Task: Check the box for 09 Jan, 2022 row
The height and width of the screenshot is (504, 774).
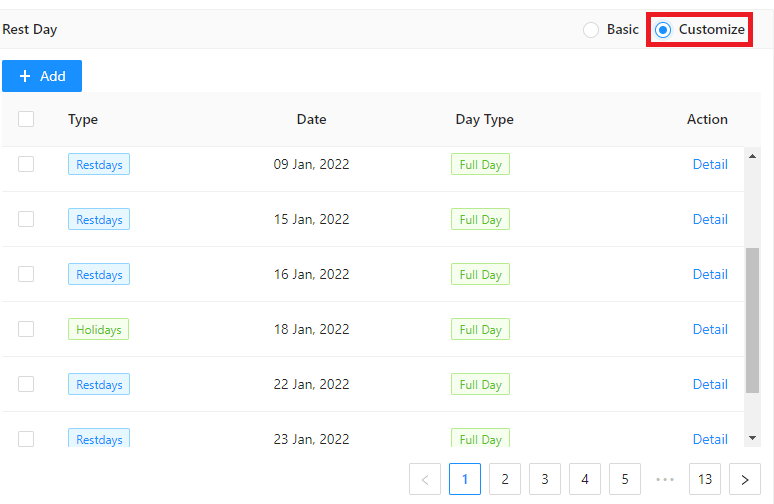Action: point(26,164)
